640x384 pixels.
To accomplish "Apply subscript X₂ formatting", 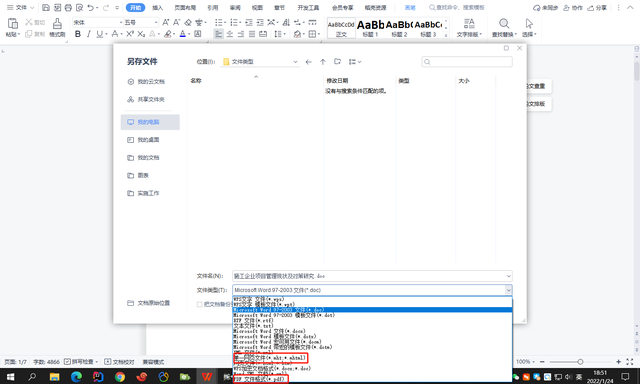I will pos(141,34).
